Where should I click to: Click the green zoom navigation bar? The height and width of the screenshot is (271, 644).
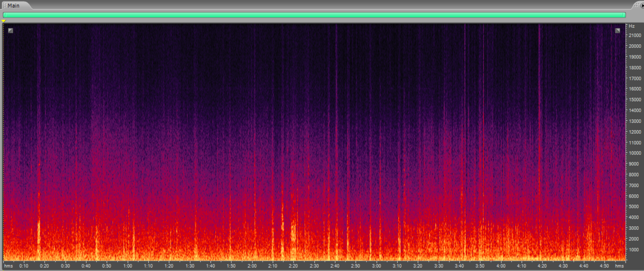[x=314, y=15]
